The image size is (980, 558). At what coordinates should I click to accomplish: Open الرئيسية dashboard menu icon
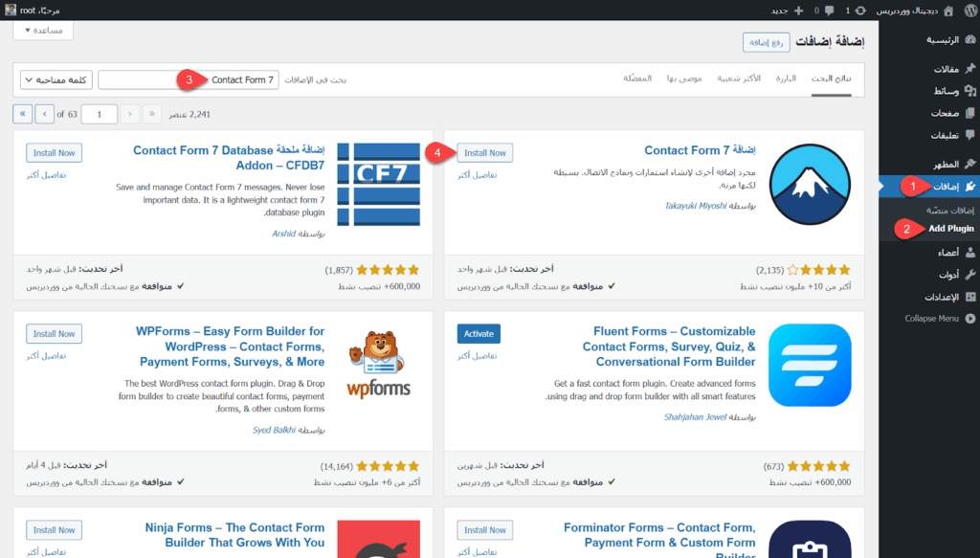pos(970,40)
